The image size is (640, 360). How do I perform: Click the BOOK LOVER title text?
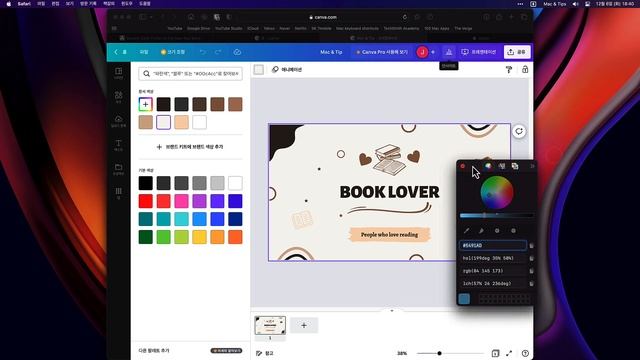click(389, 192)
